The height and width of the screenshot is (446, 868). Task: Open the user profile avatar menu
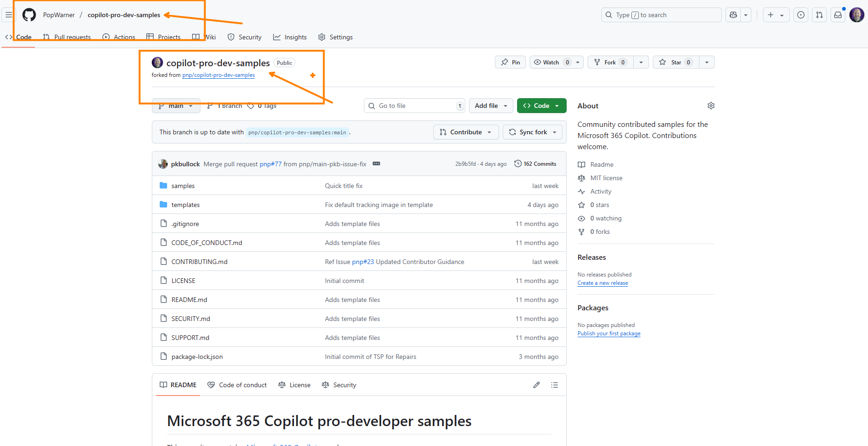[x=857, y=15]
